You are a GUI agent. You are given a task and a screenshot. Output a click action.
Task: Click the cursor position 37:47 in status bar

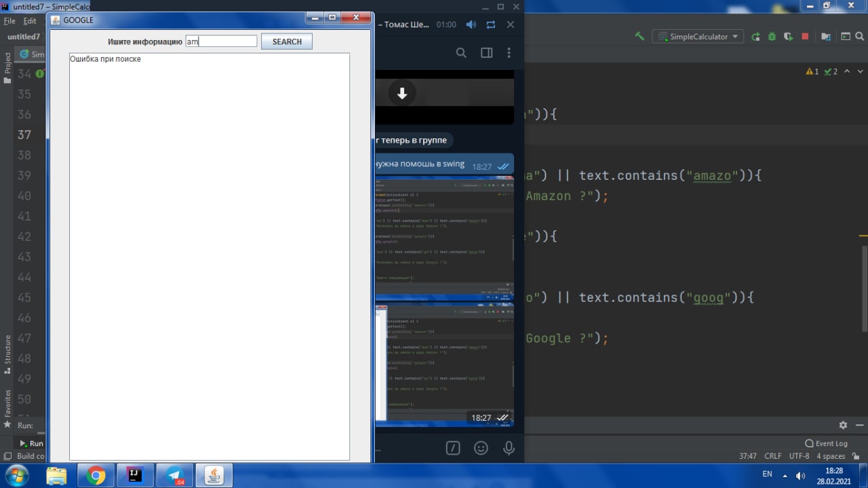point(748,456)
